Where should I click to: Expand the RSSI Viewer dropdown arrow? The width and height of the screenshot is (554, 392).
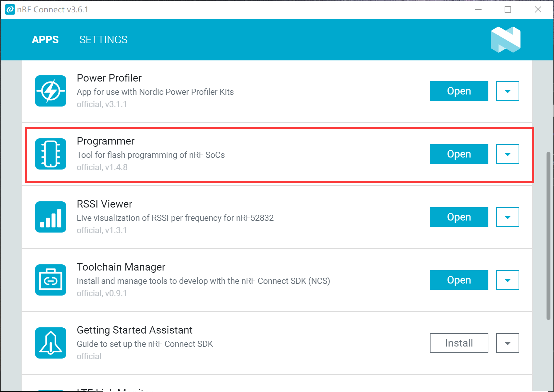[508, 217]
